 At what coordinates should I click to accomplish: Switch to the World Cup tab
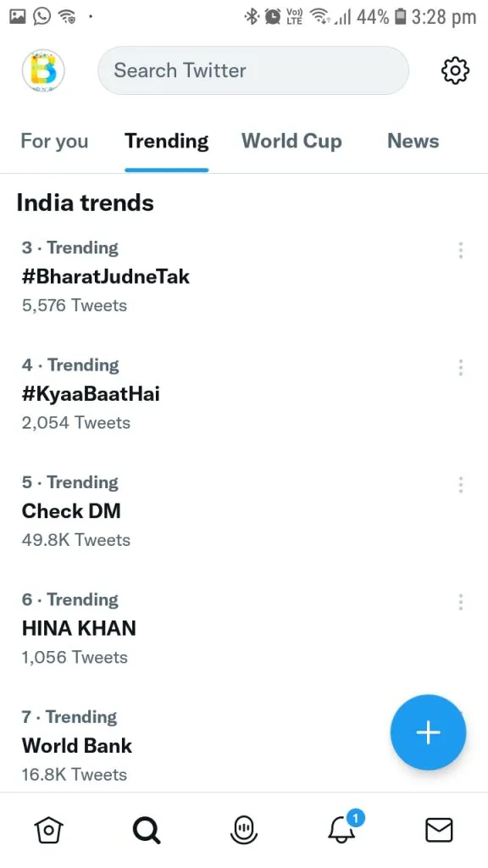[x=291, y=142]
